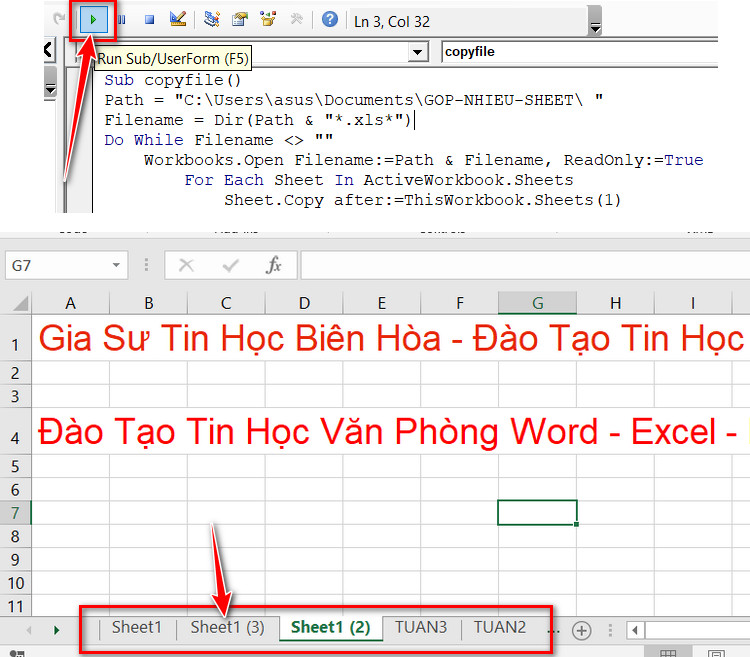Switch to Sheet1 tab
The image size is (750, 657).
(x=137, y=627)
